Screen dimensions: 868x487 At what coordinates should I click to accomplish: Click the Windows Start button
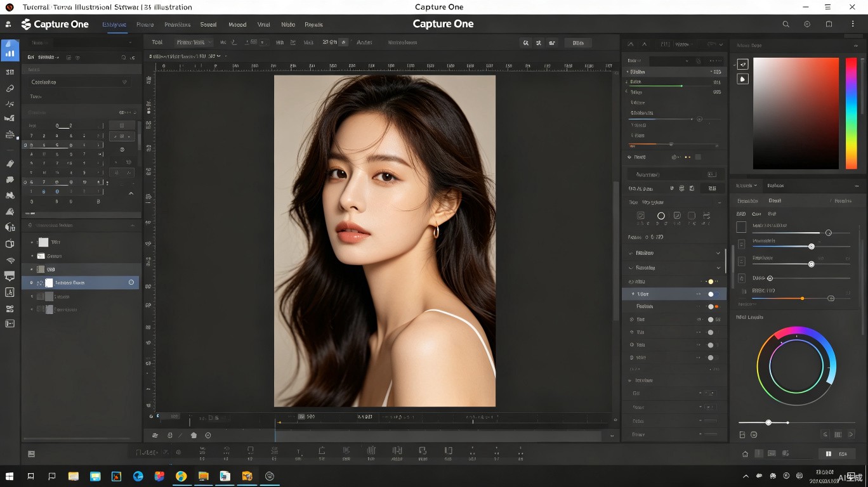point(10,476)
